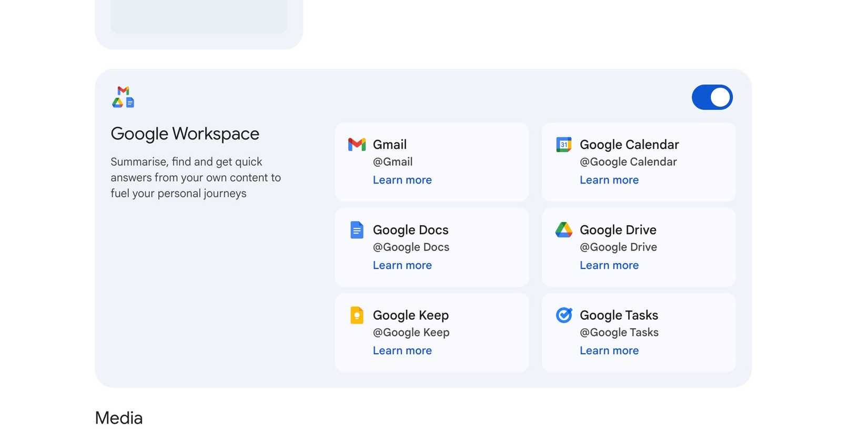Click the Gmail envelope icon
Screen dimensions: 868x444
point(357,144)
